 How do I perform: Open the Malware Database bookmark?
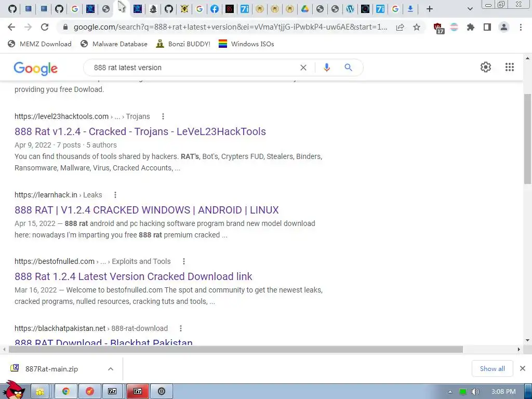tap(114, 44)
